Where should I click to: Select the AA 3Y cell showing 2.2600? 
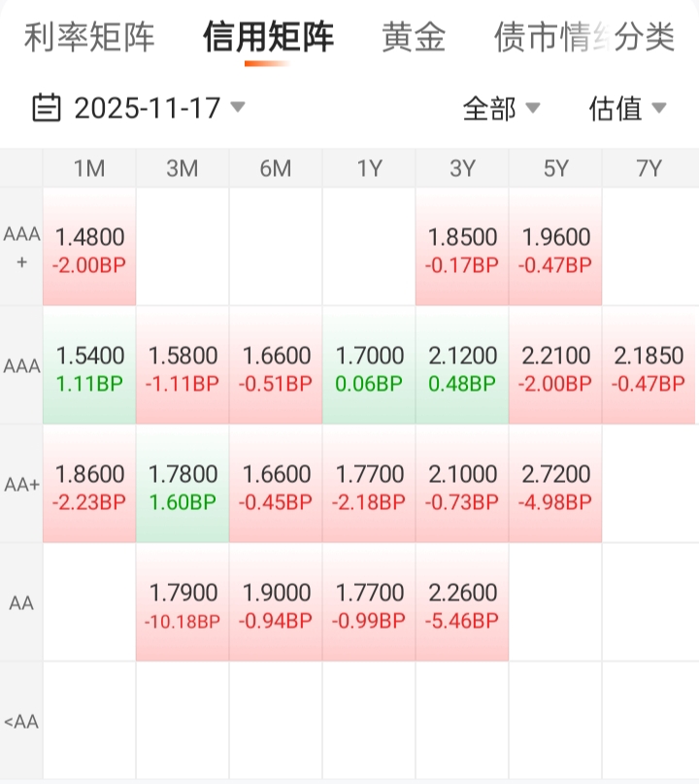tap(462, 603)
